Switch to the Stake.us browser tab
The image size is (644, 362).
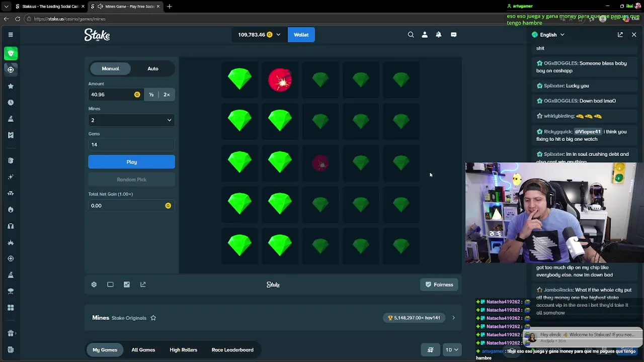[49, 7]
